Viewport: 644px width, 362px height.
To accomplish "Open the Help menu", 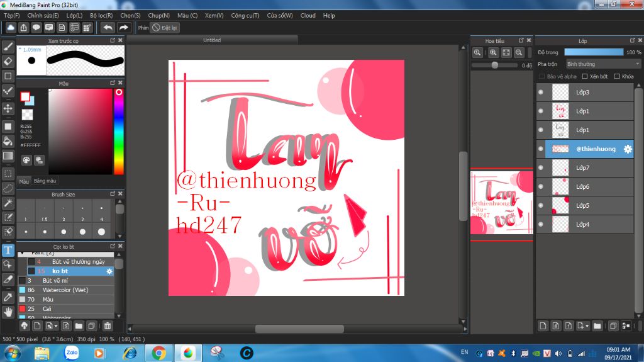I will pos(329,16).
